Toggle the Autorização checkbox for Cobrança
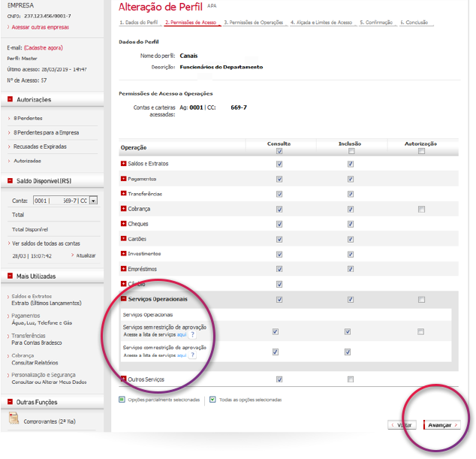476x459 pixels. point(421,209)
